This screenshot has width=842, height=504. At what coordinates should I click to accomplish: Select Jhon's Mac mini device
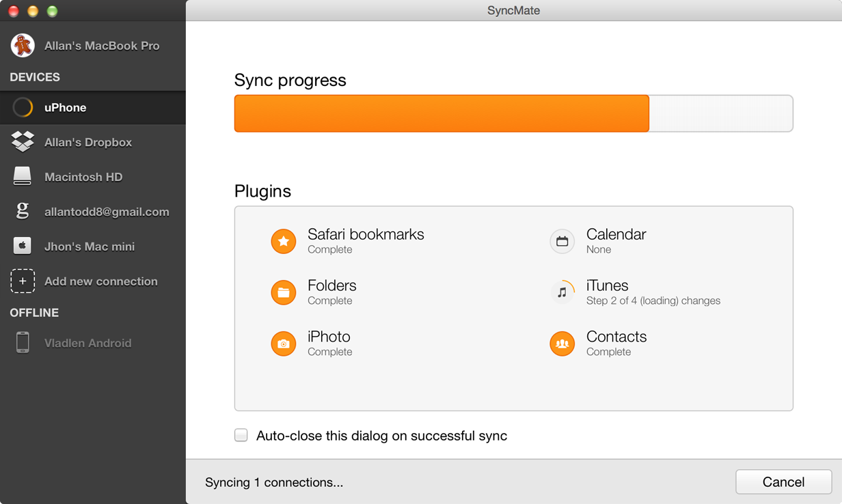(x=89, y=247)
